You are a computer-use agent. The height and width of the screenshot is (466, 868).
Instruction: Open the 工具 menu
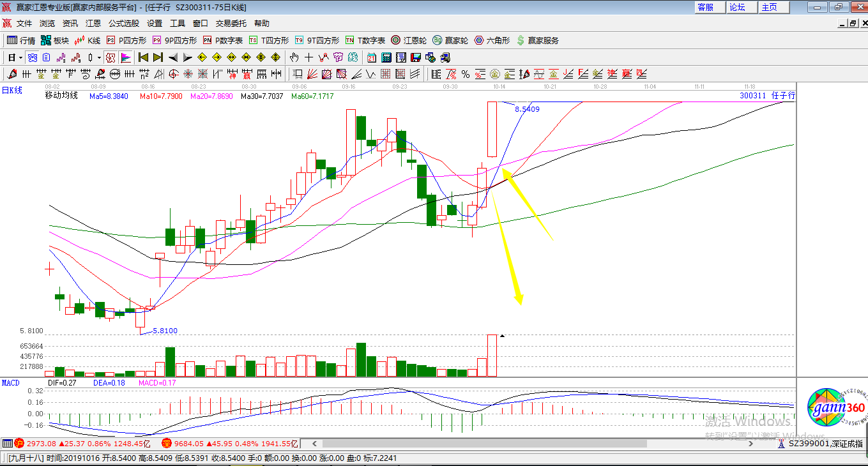tap(178, 23)
